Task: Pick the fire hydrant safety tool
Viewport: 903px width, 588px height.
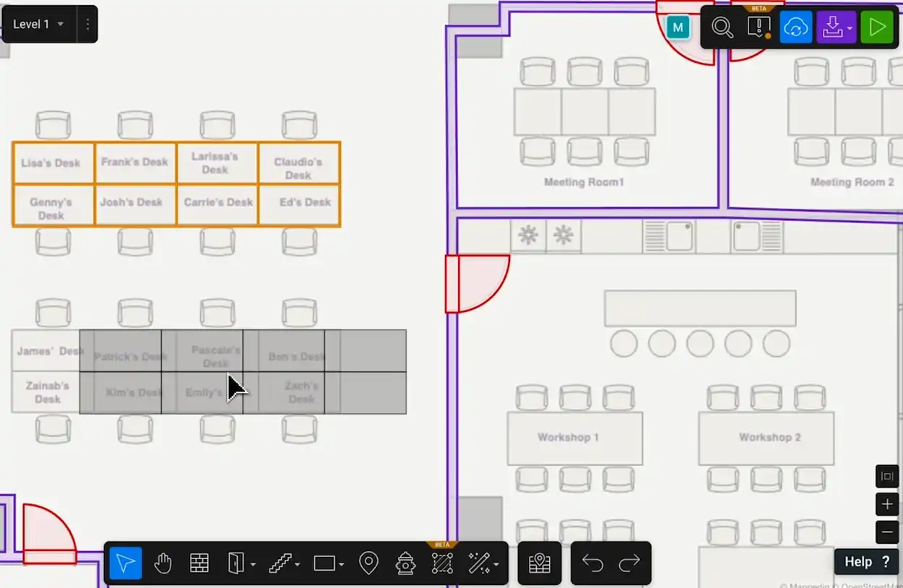Action: pyautogui.click(x=405, y=563)
